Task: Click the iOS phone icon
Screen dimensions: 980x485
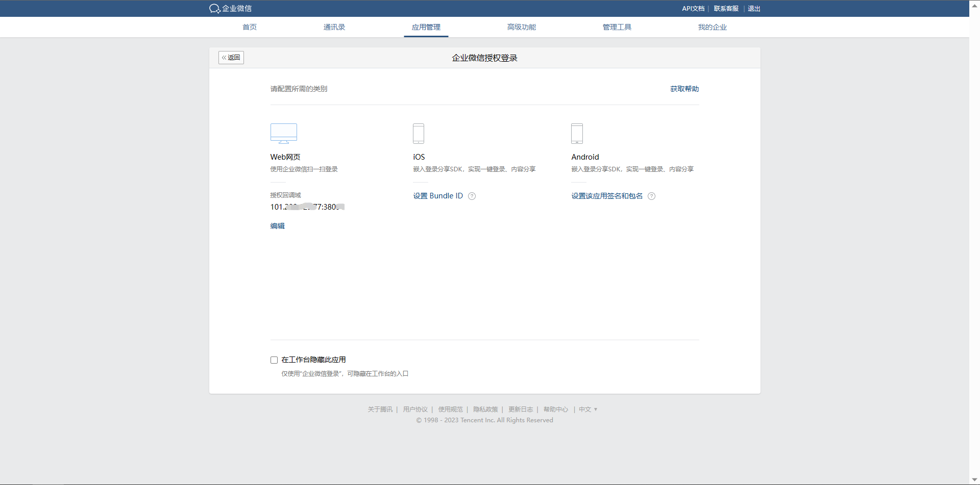Action: coord(418,133)
